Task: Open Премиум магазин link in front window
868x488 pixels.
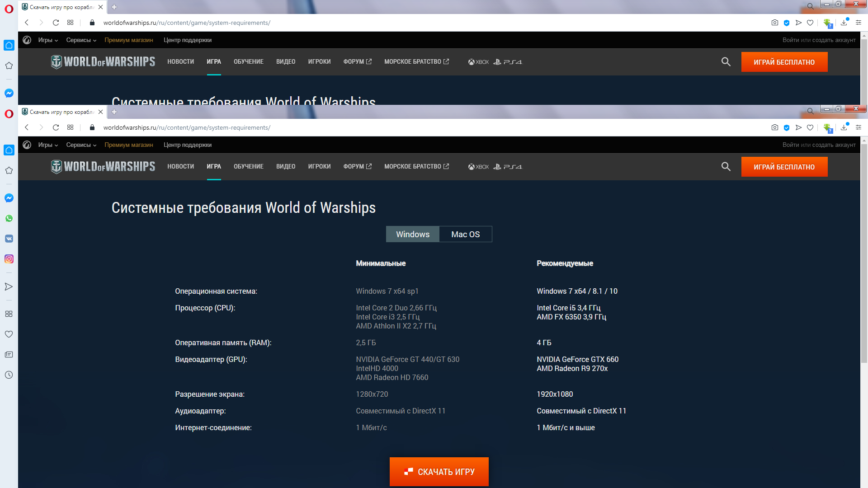Action: click(x=129, y=145)
